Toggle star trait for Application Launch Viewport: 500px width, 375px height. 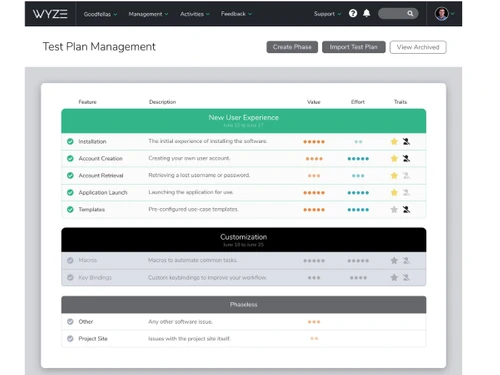pos(394,192)
